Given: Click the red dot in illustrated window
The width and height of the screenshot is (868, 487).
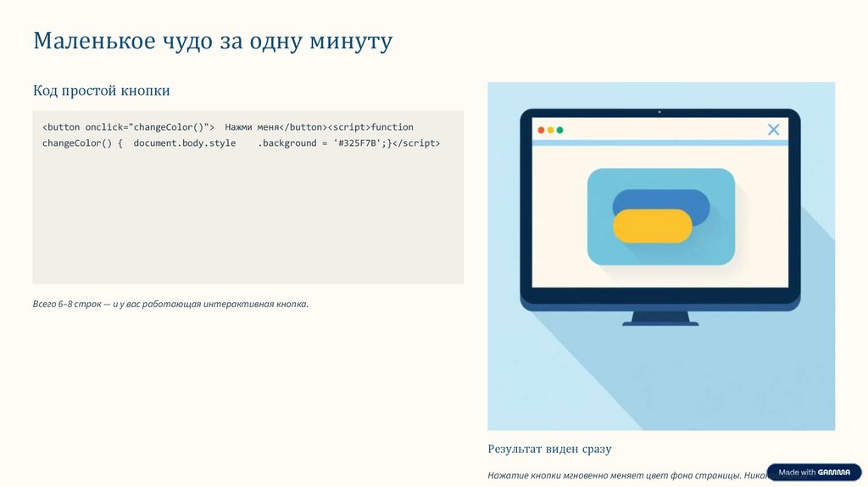Looking at the screenshot, I should 541,130.
